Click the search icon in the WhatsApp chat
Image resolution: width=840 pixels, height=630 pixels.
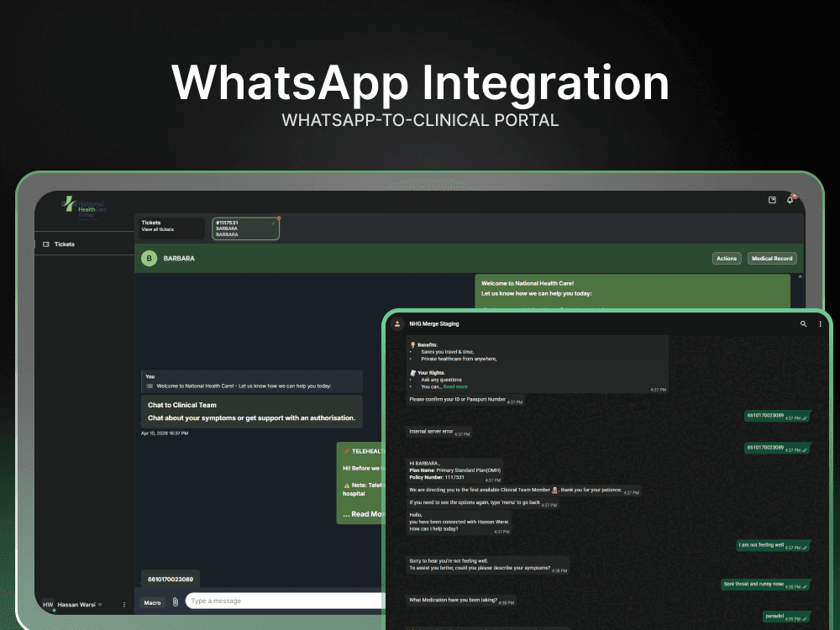tap(803, 323)
